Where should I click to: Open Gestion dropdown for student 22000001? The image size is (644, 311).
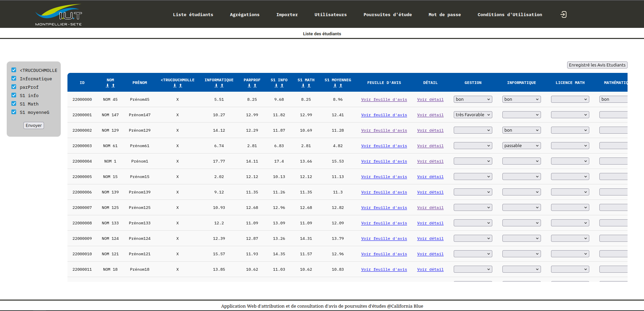tap(473, 115)
